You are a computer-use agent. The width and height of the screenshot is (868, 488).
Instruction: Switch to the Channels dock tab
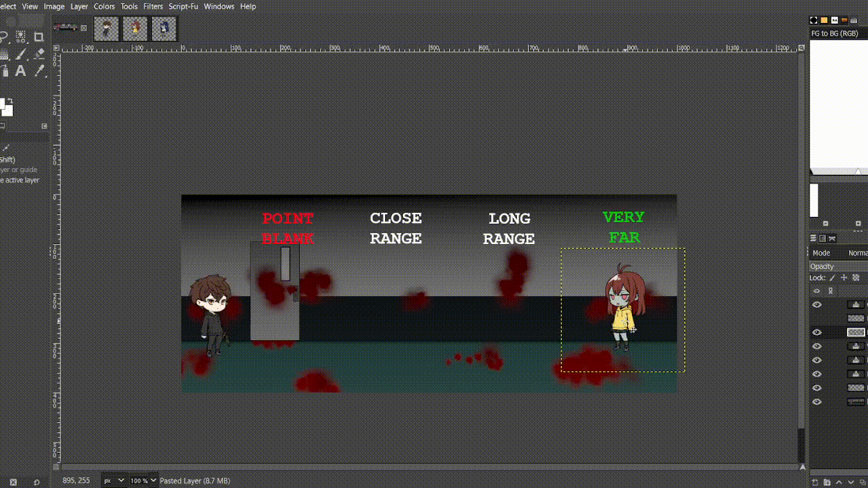[823, 238]
